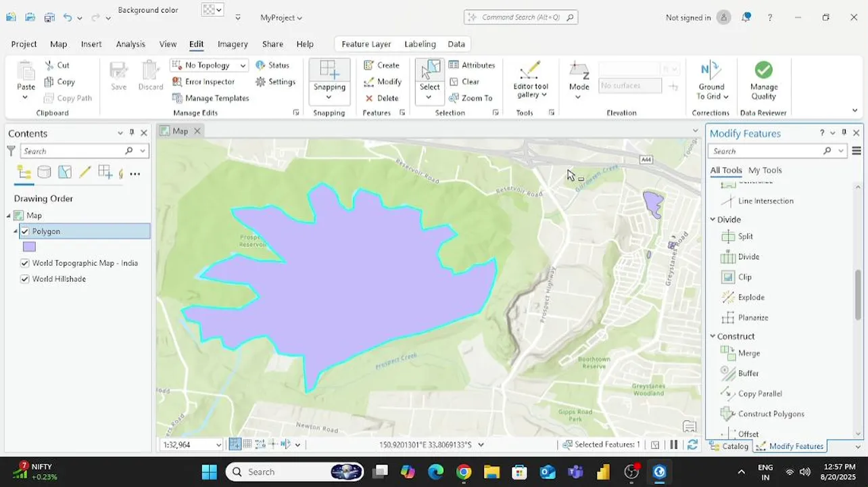Screen dimensions: 868x487
Task: Click Create features in ribbon
Action: 381,65
